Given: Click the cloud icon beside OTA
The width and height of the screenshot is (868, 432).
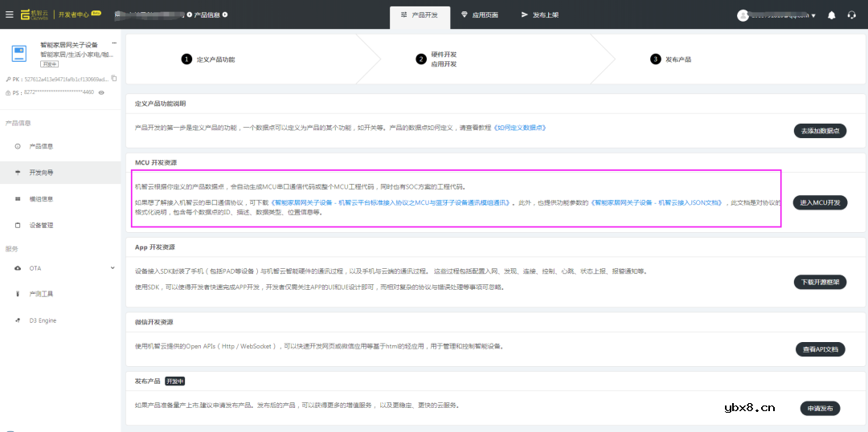Looking at the screenshot, I should (18, 267).
